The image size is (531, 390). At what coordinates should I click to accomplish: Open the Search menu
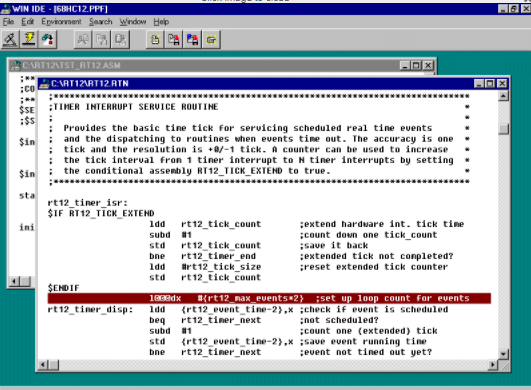pos(101,22)
